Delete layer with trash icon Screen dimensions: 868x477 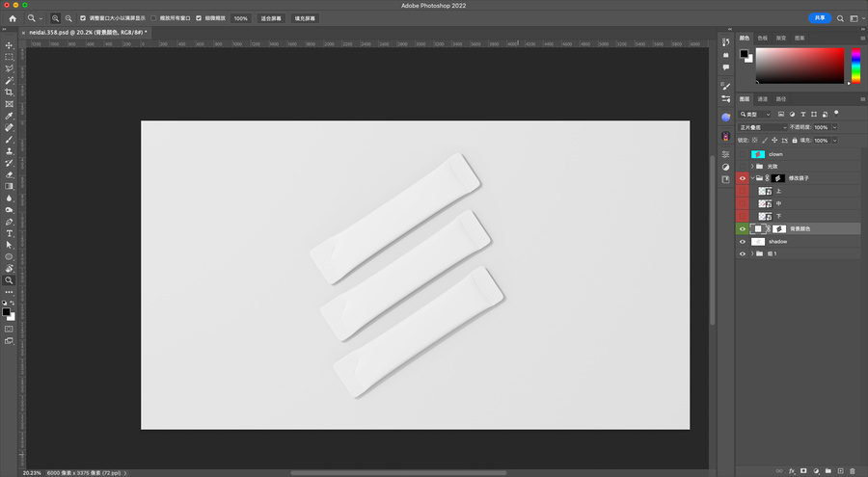coord(853,471)
